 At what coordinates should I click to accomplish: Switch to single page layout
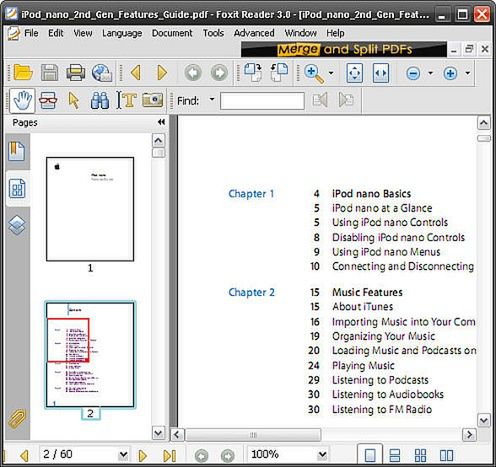(x=370, y=455)
